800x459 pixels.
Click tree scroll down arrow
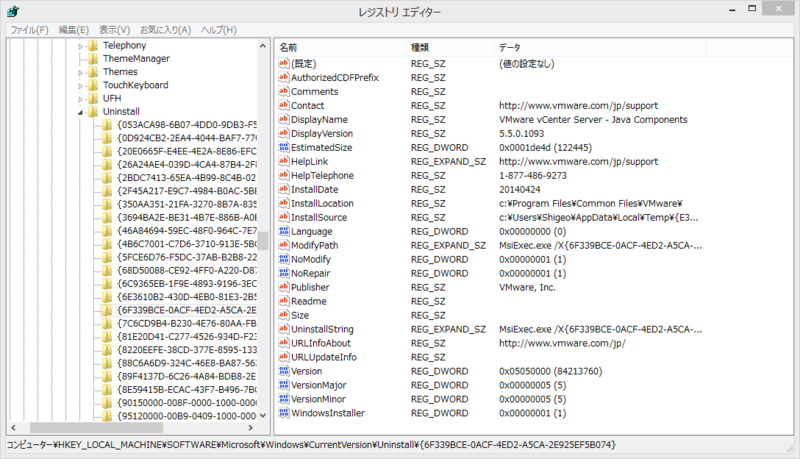(x=263, y=416)
